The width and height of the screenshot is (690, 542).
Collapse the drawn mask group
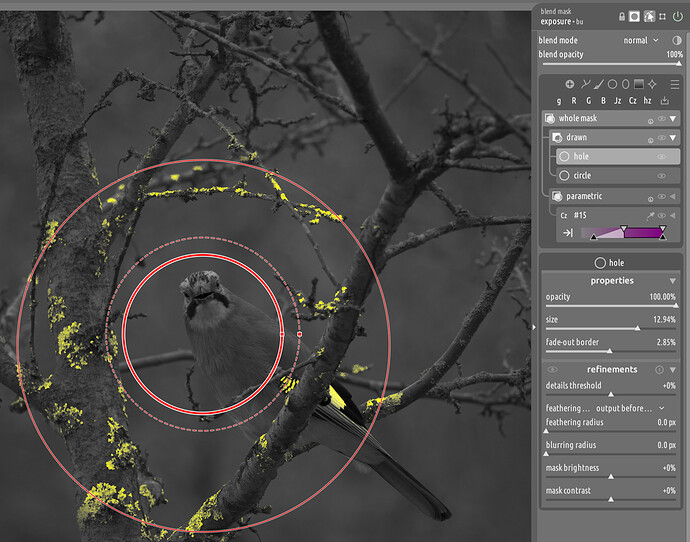point(673,138)
